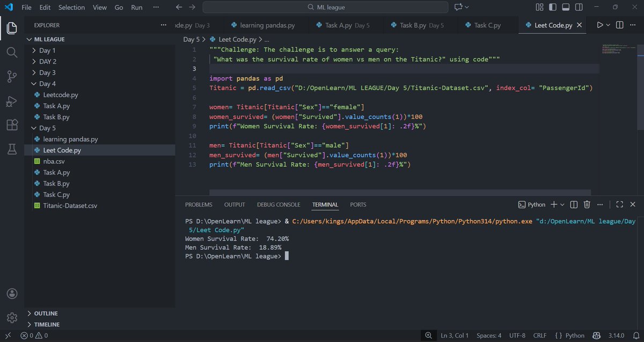Open the Search view in activity bar
This screenshot has height=342, width=644.
(12, 52)
